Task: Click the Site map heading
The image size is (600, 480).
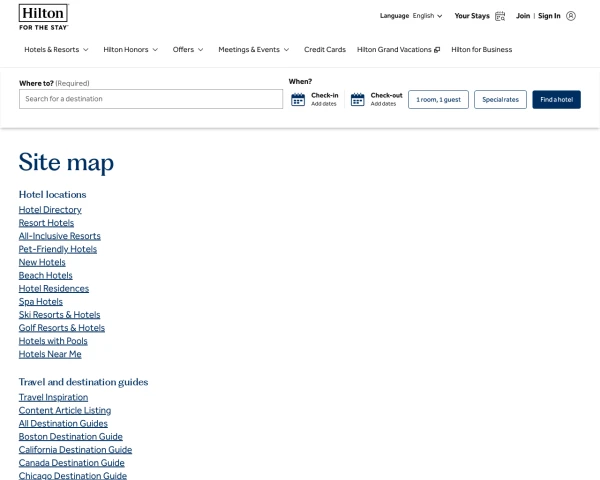Action: 66,162
